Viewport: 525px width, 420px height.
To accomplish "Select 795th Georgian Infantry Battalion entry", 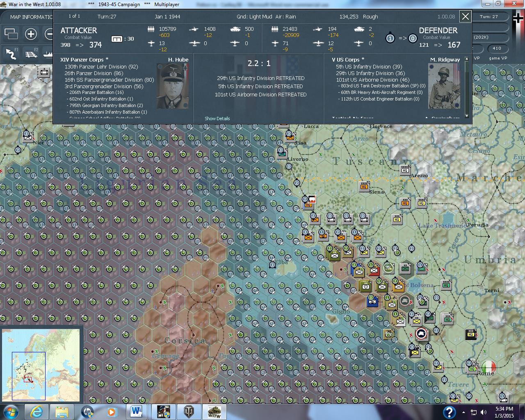I will [105, 105].
